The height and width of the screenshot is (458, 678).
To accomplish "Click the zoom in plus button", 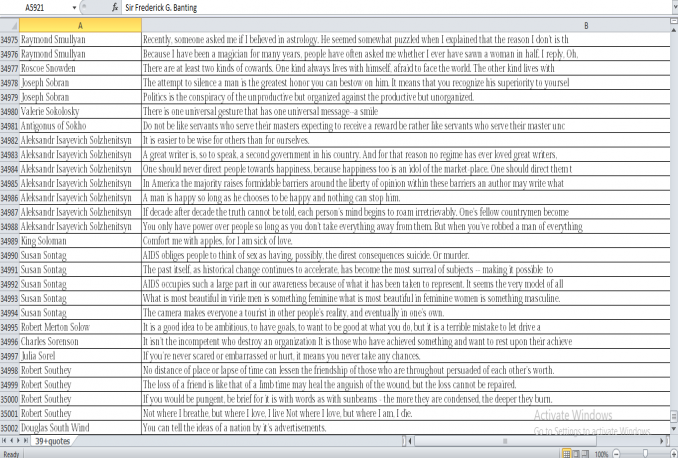I will [674, 453].
